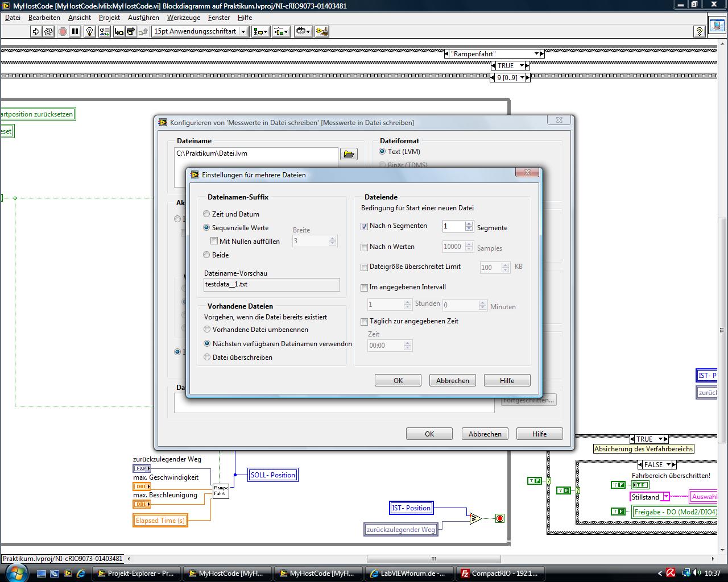
Task: Click the Pause toolbar icon
Action: (75, 32)
